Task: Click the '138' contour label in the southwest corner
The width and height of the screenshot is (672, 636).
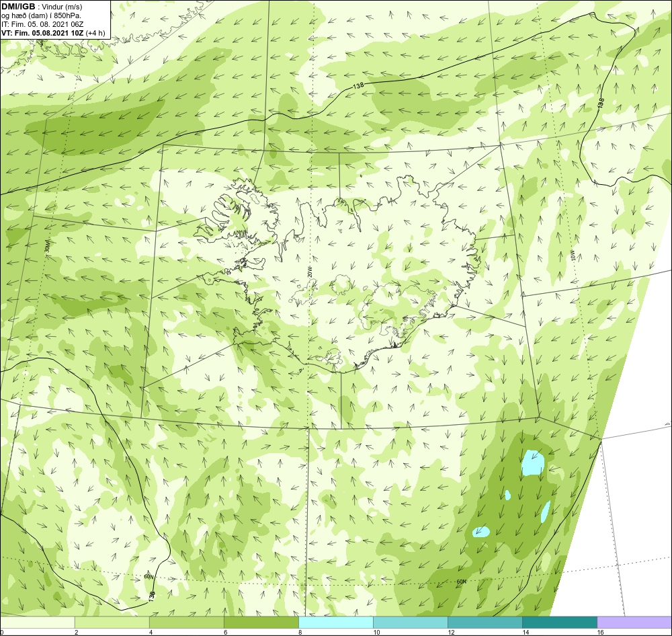Action: 151,595
